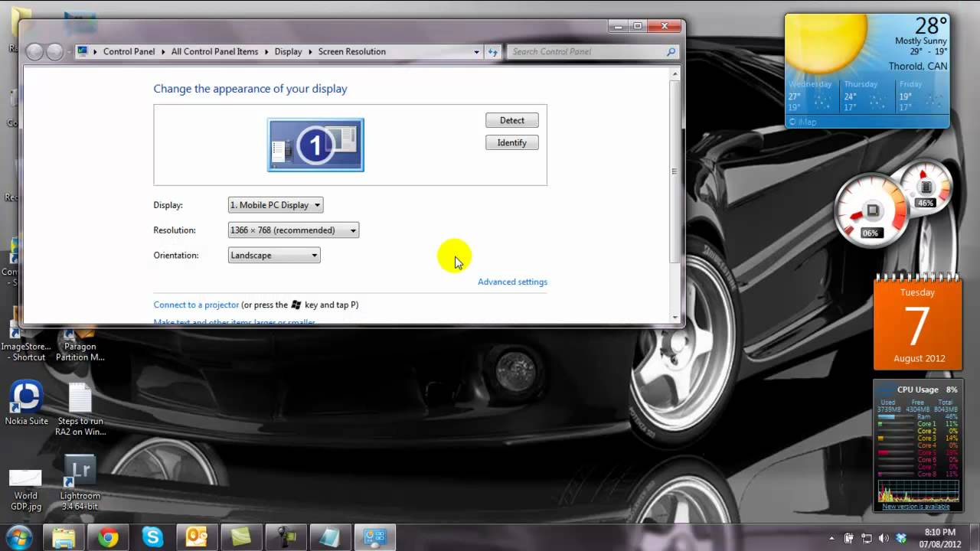Image resolution: width=980 pixels, height=551 pixels.
Task: Click the Dropbox icon in system tray
Action: 901,538
